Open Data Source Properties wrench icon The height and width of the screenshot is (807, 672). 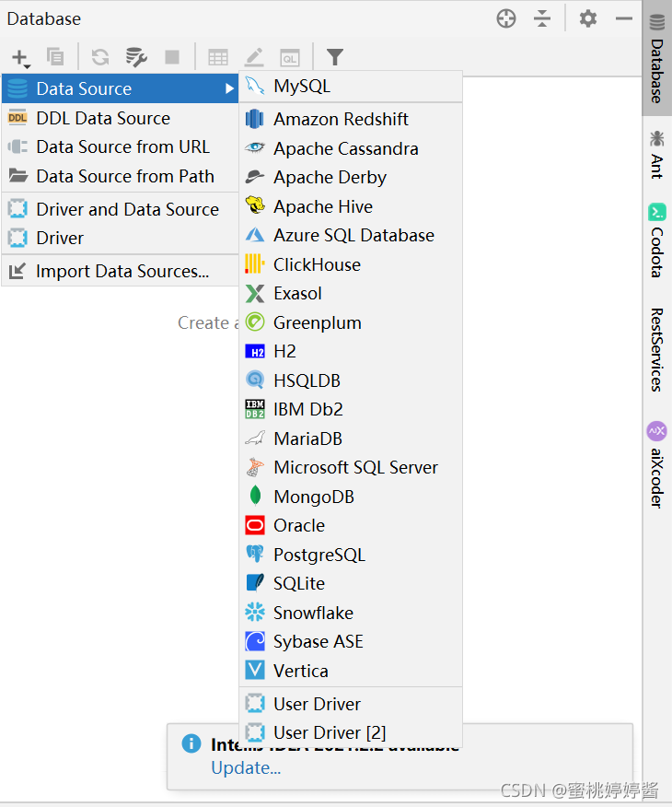[136, 57]
